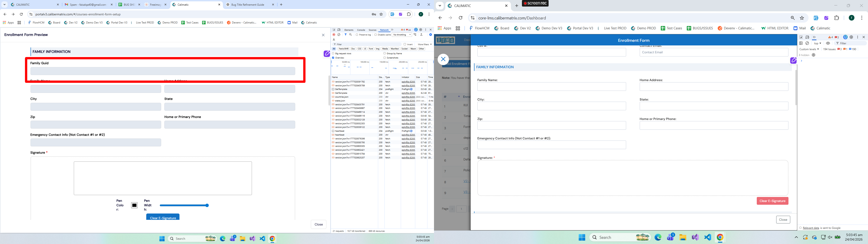The image size is (868, 244).
Task: Click the blue funnel filter icon in Network panel
Action: point(345,35)
